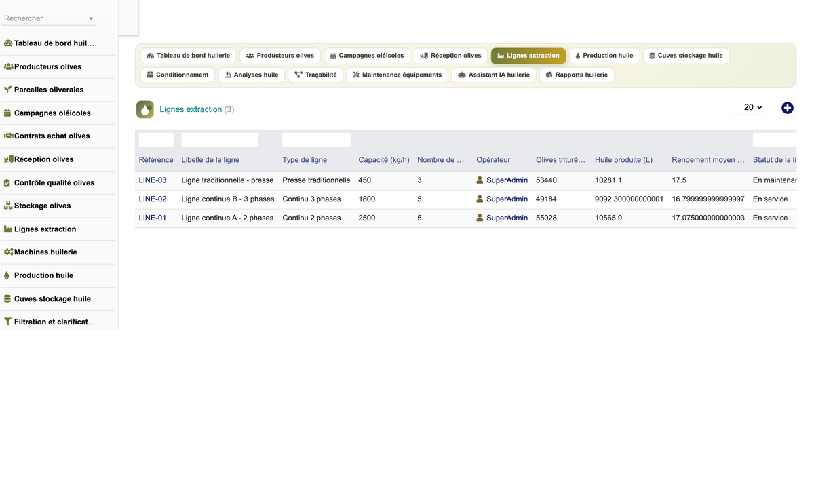Image resolution: width=814 pixels, height=504 pixels.
Task: Switch to Réception olives tab
Action: [450, 56]
